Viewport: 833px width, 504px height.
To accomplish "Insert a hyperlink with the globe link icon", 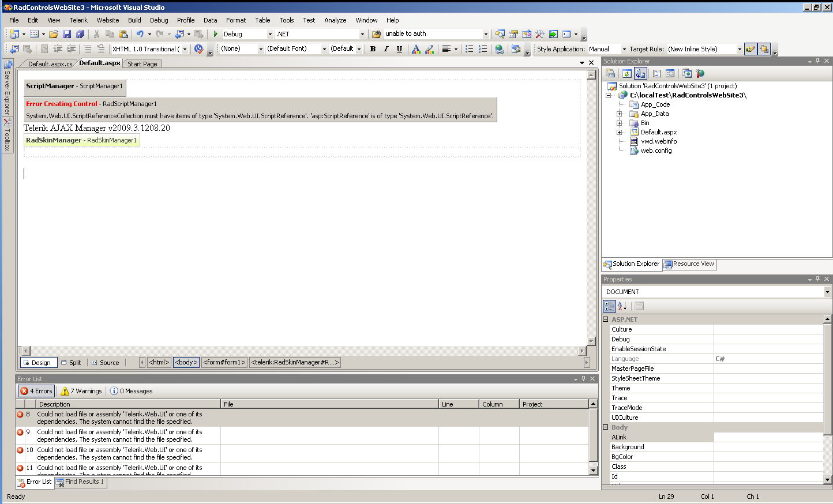I will (500, 49).
